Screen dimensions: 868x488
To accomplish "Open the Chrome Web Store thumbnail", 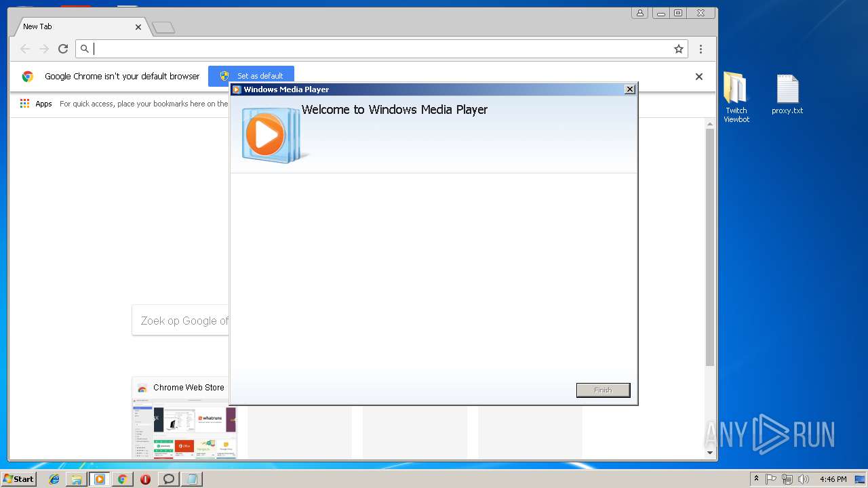I will click(x=184, y=418).
